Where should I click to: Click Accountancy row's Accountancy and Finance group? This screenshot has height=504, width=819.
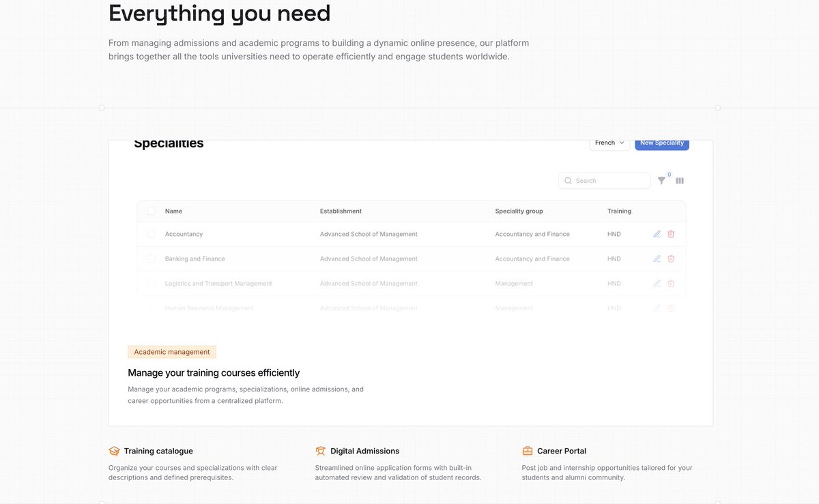coord(532,234)
